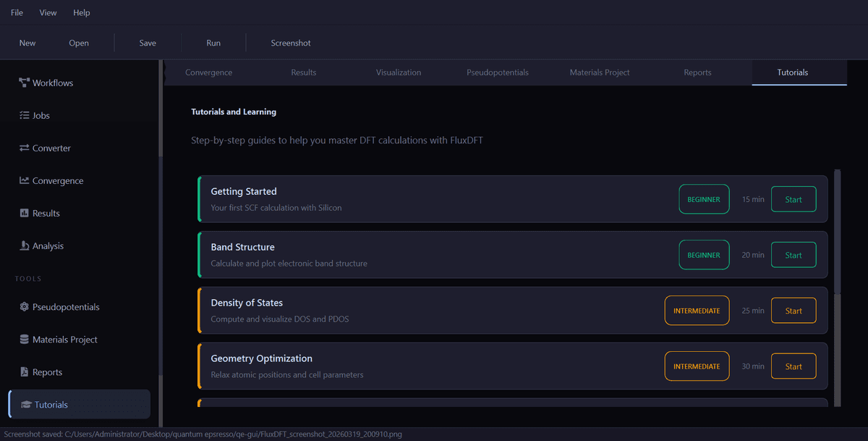Click Screenshot in the toolbar
The image size is (868, 441).
coord(291,43)
